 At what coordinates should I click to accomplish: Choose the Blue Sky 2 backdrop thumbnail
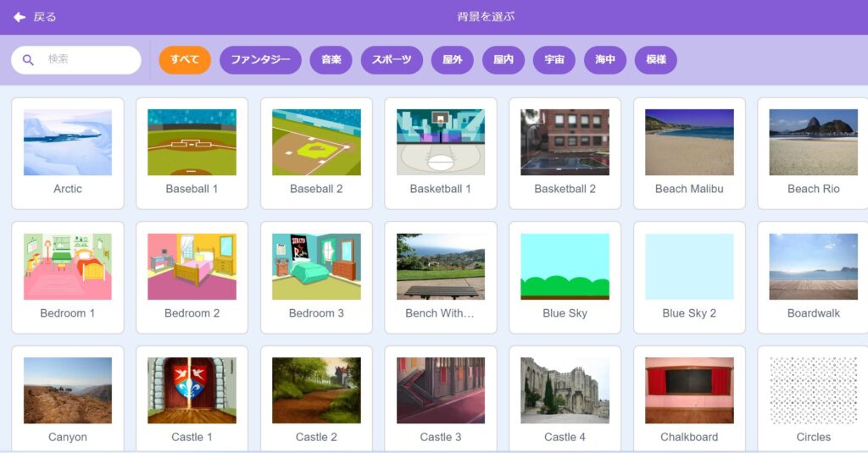(x=690, y=267)
